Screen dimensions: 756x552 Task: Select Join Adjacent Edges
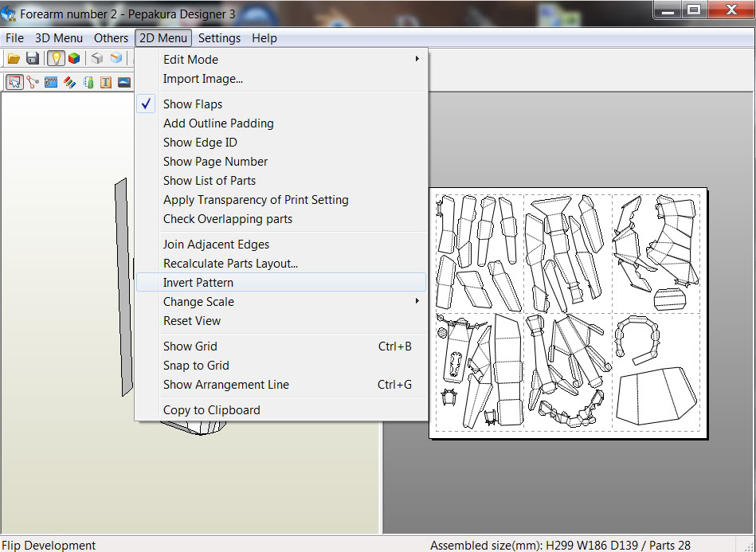coord(281,245)
